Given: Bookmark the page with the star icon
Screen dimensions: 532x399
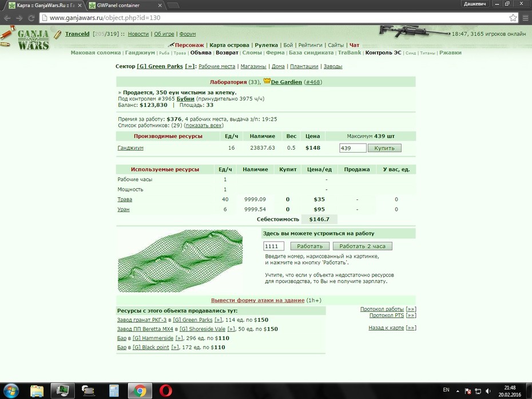Looking at the screenshot, I should tap(513, 18).
